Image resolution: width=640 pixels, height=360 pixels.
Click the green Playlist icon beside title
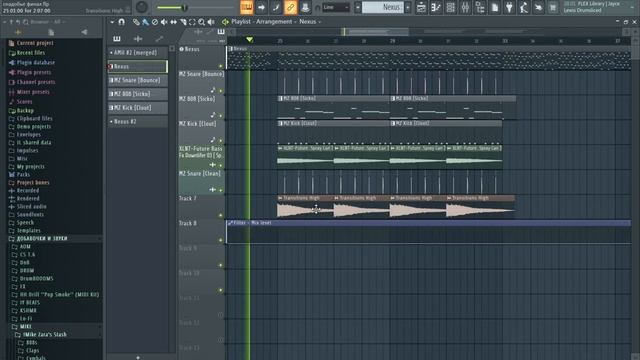225,22
